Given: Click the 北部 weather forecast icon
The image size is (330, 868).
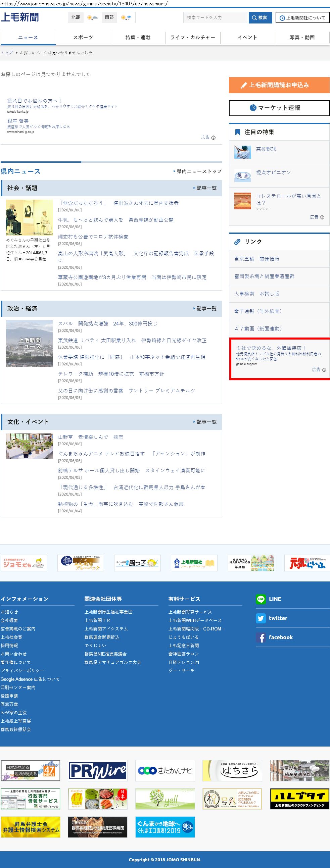Looking at the screenshot, I should [92, 17].
